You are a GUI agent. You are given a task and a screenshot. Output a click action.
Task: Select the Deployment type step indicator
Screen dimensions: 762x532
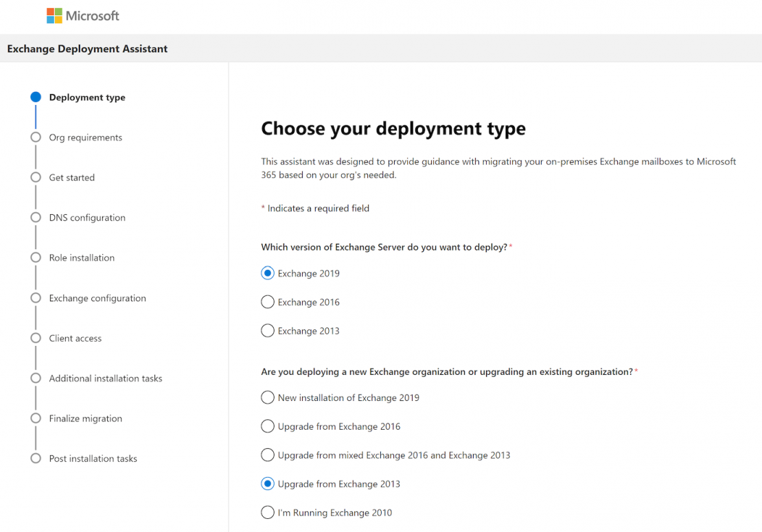(x=35, y=97)
